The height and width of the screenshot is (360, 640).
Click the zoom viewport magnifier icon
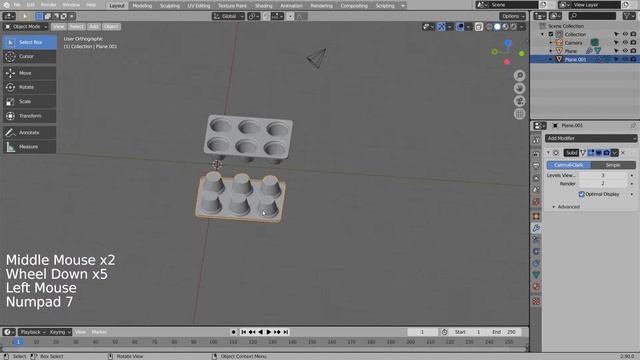(519, 76)
